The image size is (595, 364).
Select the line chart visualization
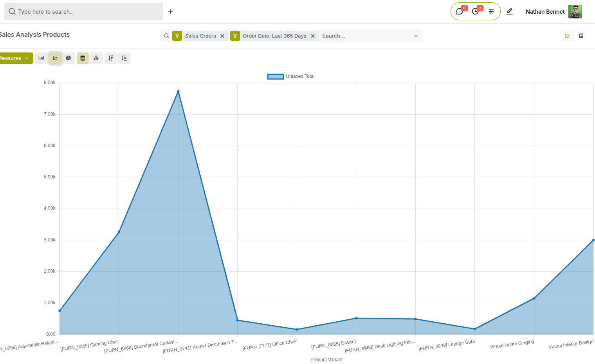click(x=55, y=58)
